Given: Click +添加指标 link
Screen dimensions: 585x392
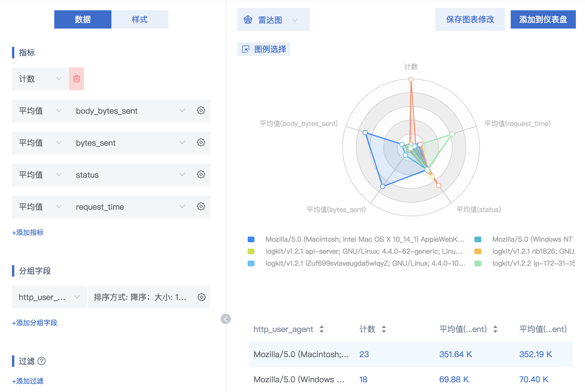Looking at the screenshot, I should coord(28,233).
